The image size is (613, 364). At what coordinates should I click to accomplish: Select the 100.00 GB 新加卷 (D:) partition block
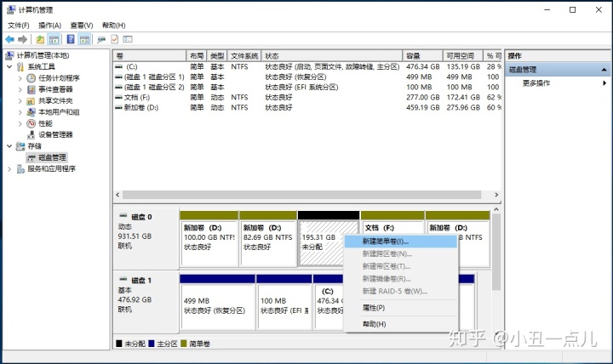(209, 239)
